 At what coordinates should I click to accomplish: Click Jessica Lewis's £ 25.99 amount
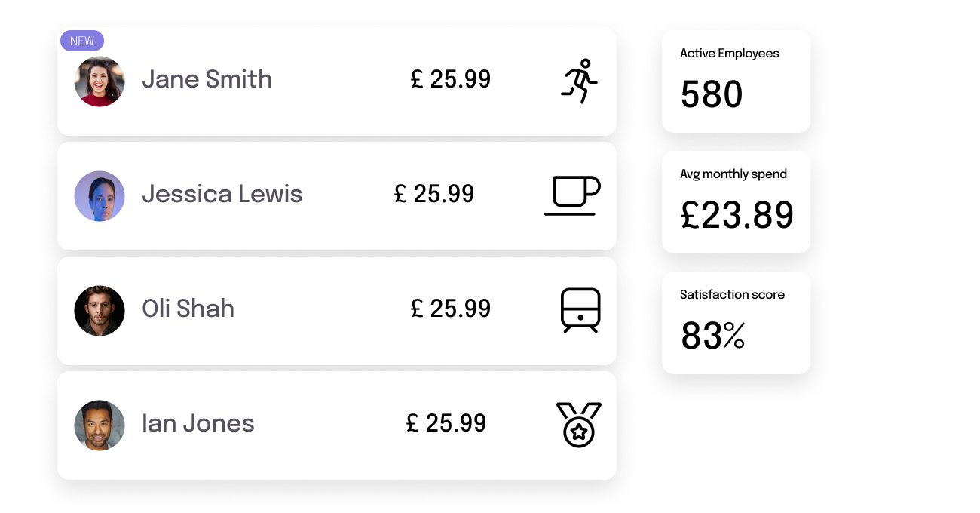click(434, 194)
